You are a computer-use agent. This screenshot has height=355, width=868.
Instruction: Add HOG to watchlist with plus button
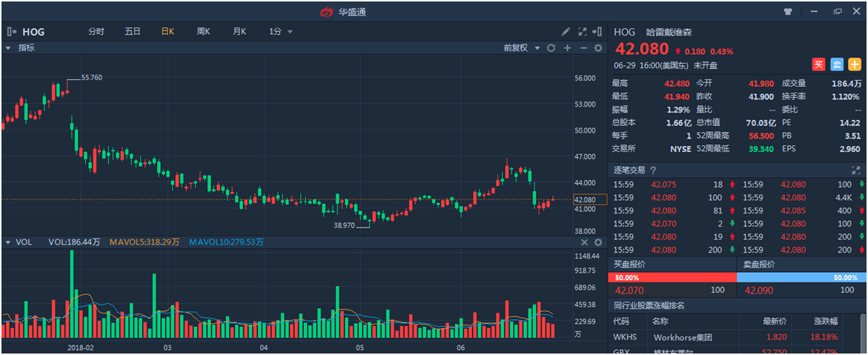[854, 64]
